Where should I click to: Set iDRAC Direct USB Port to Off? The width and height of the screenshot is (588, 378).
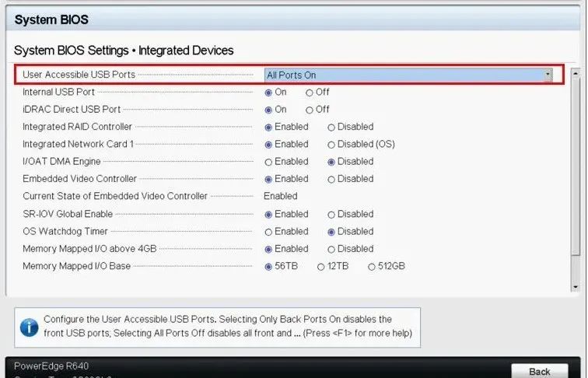(x=310, y=110)
